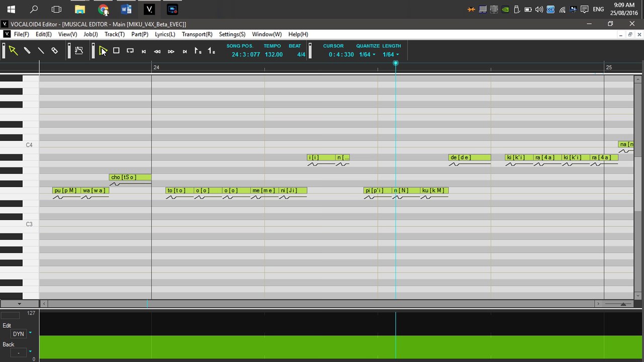
Task: Open Microsoft Word from the taskbar
Action: [x=126, y=9]
